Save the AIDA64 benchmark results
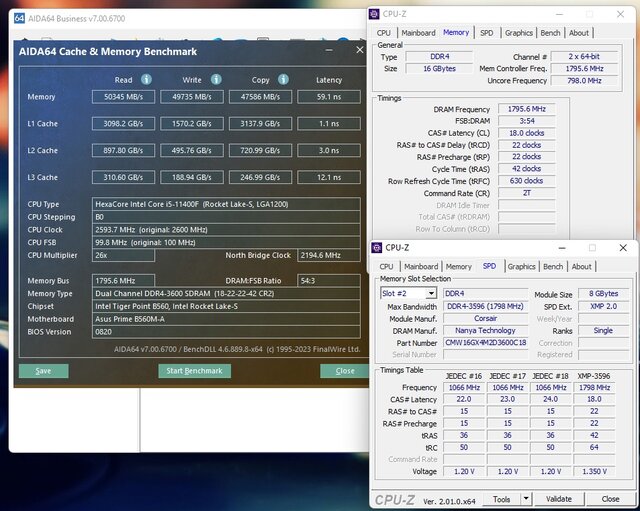The width and height of the screenshot is (640, 511). (x=43, y=370)
